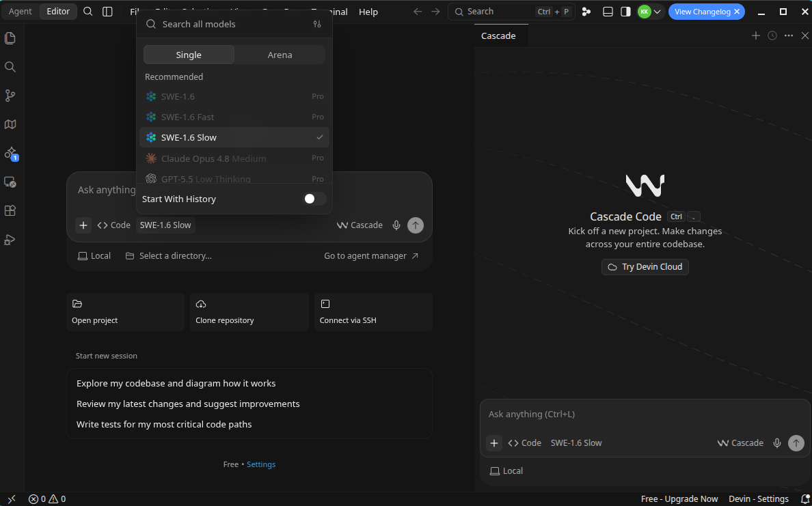Choose GPT-5.5 Low Thinking model
The image size is (812, 506).
click(234, 178)
